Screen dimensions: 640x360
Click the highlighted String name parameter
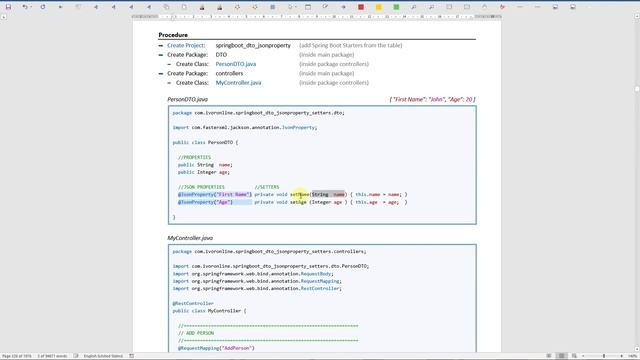(x=328, y=194)
